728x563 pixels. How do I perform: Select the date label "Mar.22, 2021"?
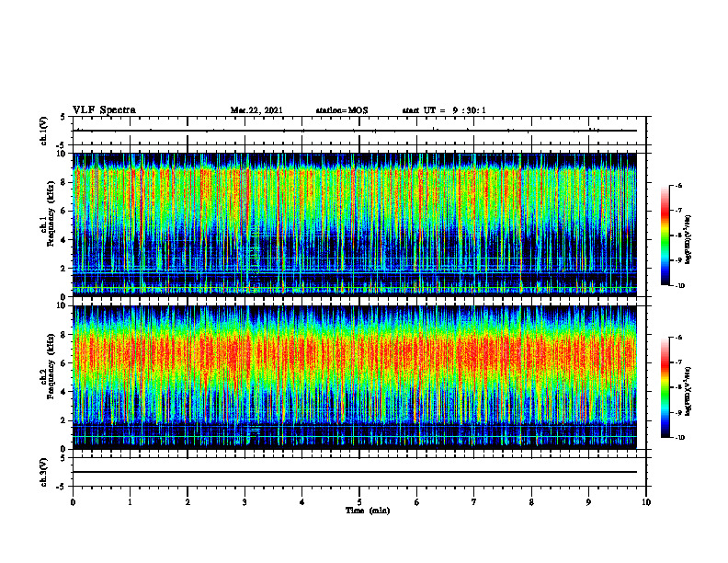point(256,110)
